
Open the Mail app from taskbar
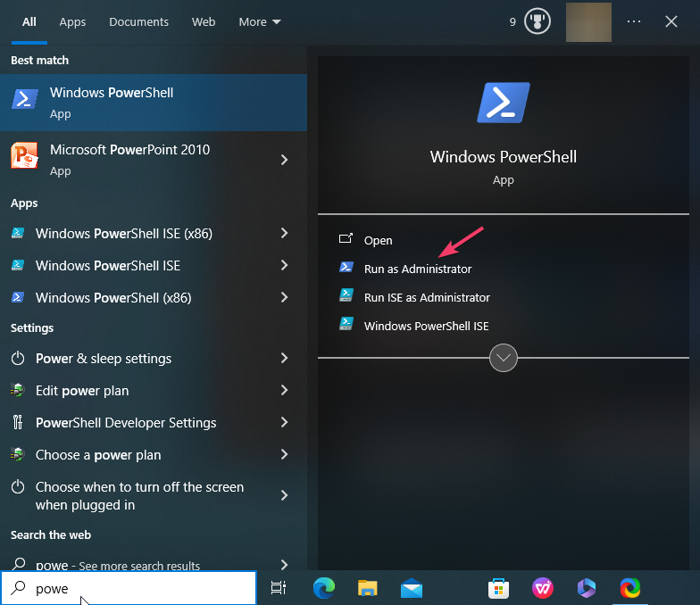pyautogui.click(x=411, y=588)
